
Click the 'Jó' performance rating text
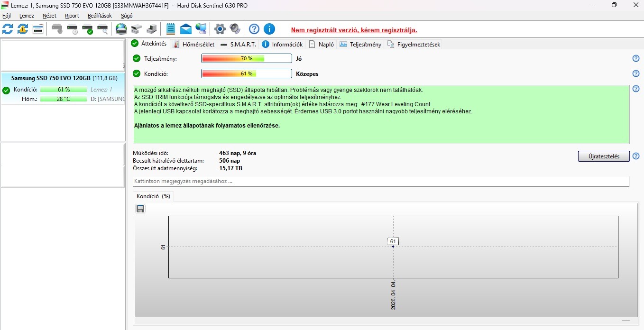tap(299, 59)
